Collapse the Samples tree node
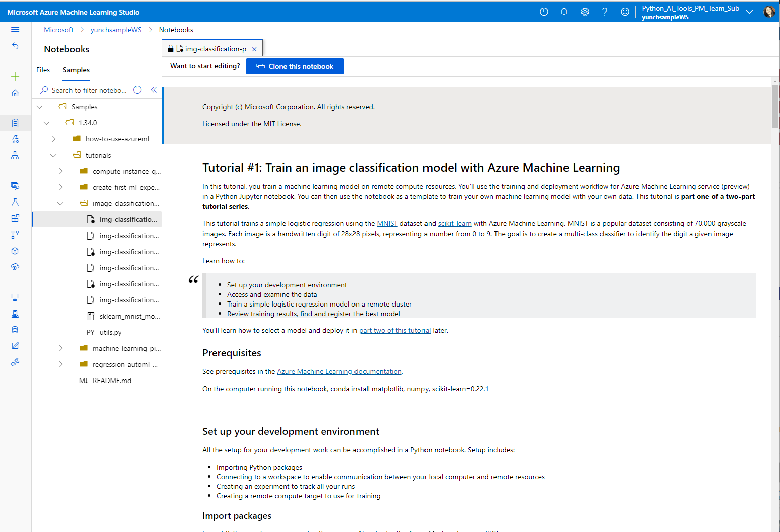The height and width of the screenshot is (532, 780). [39, 106]
